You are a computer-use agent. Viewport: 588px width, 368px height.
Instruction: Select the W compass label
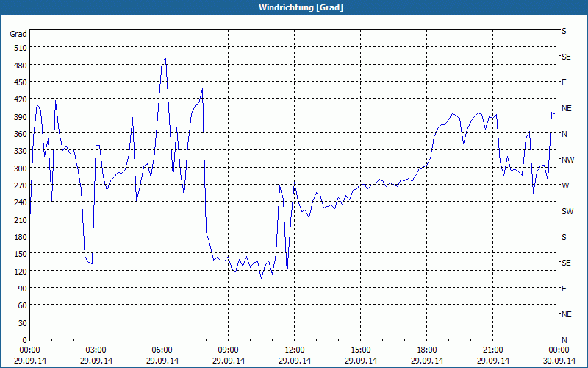(565, 185)
